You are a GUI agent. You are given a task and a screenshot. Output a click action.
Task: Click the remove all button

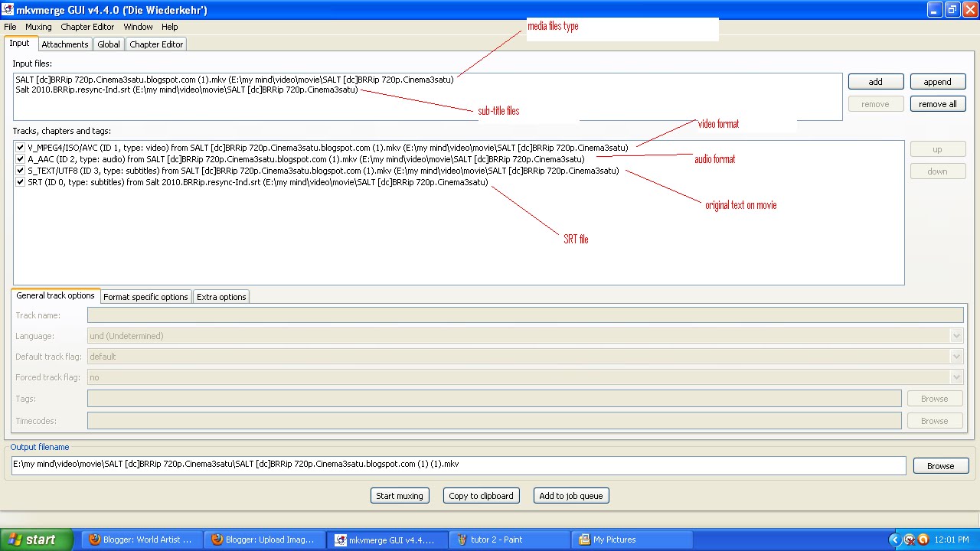[x=938, y=104]
